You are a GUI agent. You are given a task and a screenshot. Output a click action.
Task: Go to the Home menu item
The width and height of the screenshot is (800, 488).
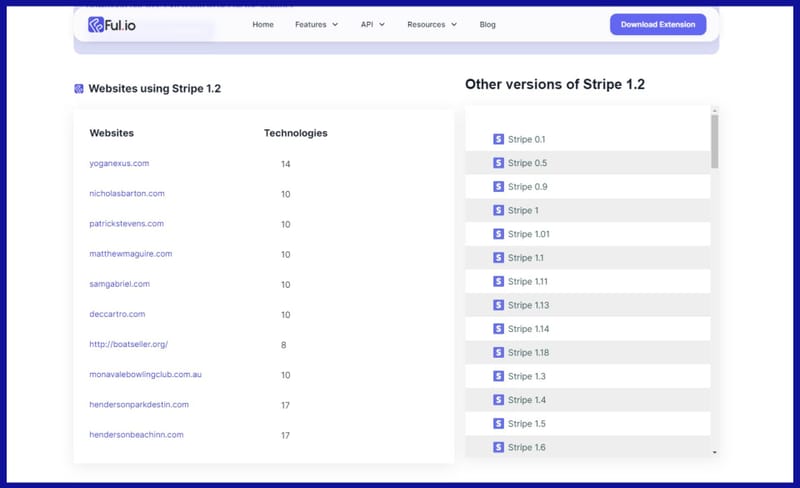pos(263,24)
